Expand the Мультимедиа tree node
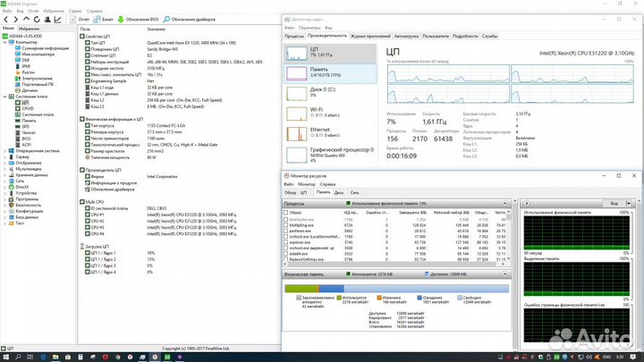 pos(5,169)
